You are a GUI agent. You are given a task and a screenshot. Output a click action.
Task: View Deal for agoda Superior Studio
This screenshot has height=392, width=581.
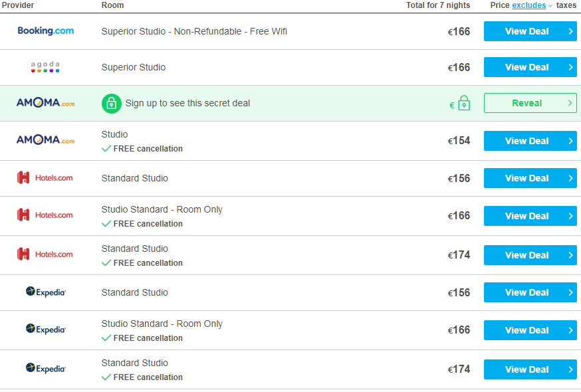[530, 67]
